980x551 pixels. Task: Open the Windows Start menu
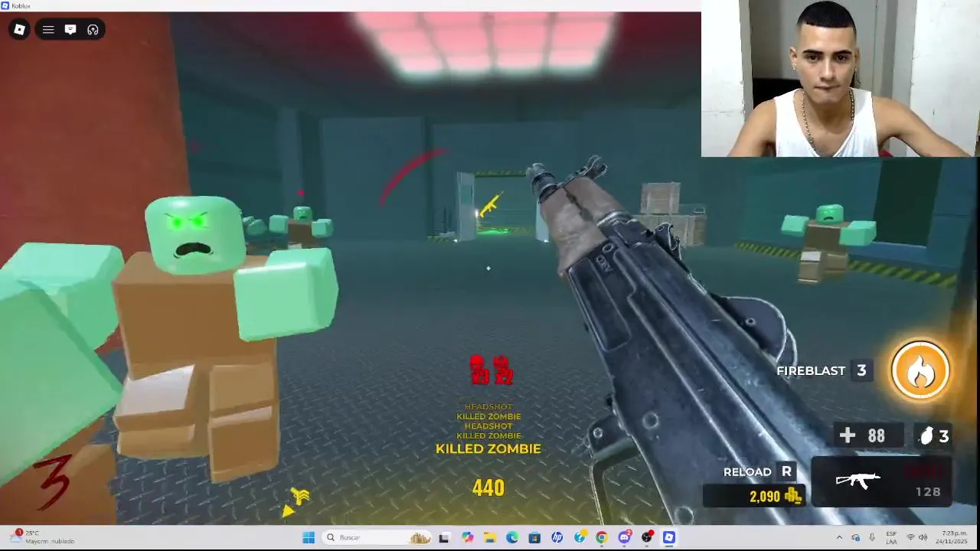[309, 537]
